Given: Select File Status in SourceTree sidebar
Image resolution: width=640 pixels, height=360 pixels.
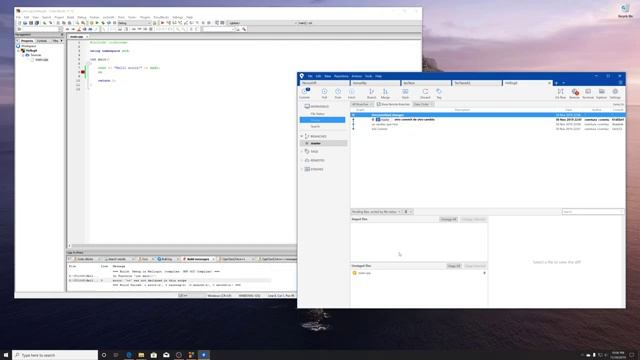Looking at the screenshot, I should tap(317, 114).
